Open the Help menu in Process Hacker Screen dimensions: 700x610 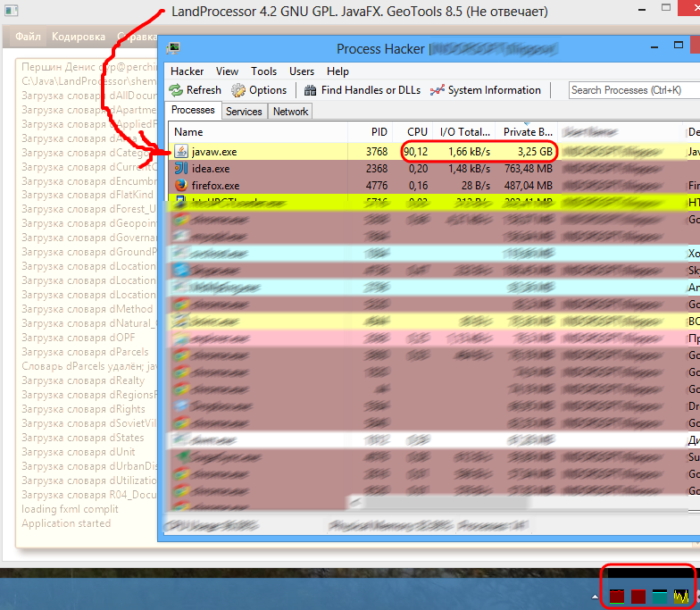coord(337,71)
